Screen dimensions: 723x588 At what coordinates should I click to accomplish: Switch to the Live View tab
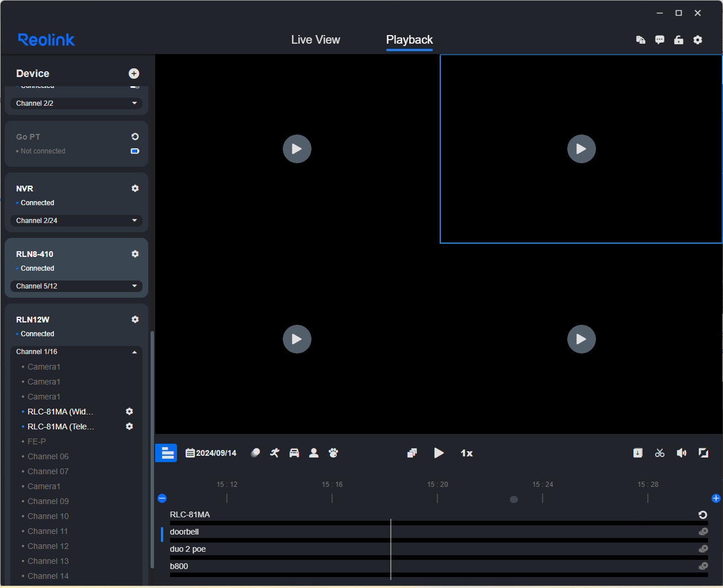tap(316, 40)
